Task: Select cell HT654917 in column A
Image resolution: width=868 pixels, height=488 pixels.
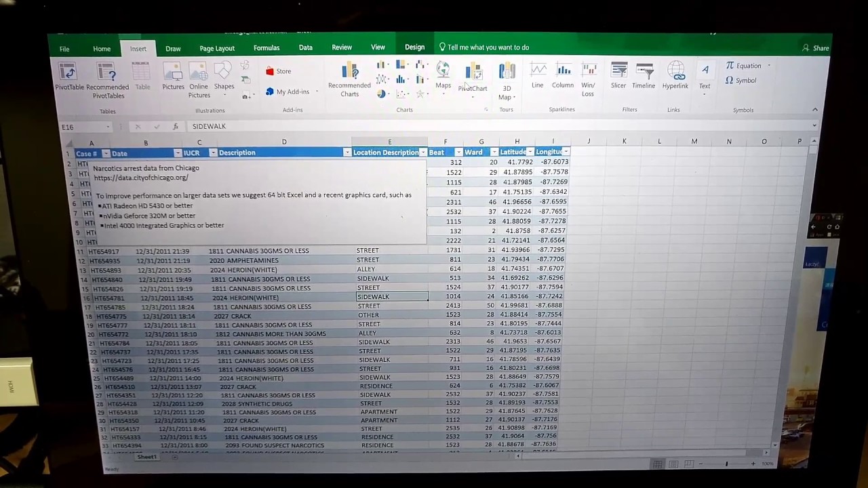Action: (103, 251)
